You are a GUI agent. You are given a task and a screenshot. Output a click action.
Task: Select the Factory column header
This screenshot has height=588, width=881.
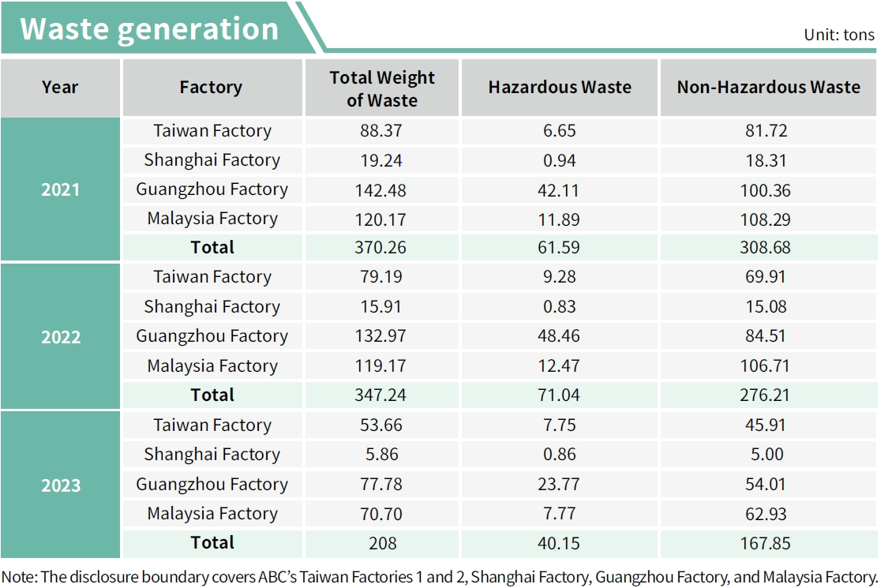211,88
